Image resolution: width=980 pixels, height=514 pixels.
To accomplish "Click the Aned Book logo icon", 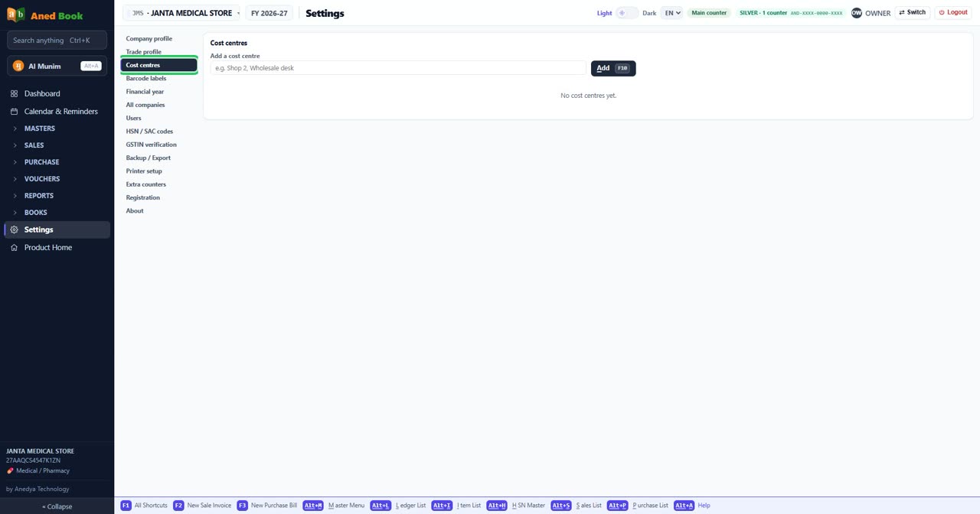I will pos(16,15).
